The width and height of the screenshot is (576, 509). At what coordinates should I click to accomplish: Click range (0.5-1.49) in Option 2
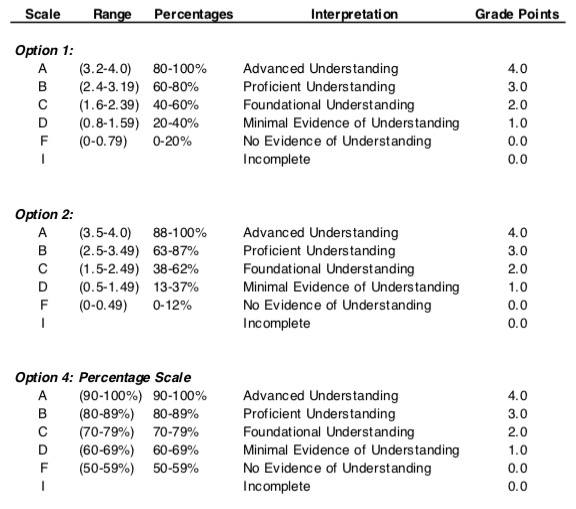(109, 287)
